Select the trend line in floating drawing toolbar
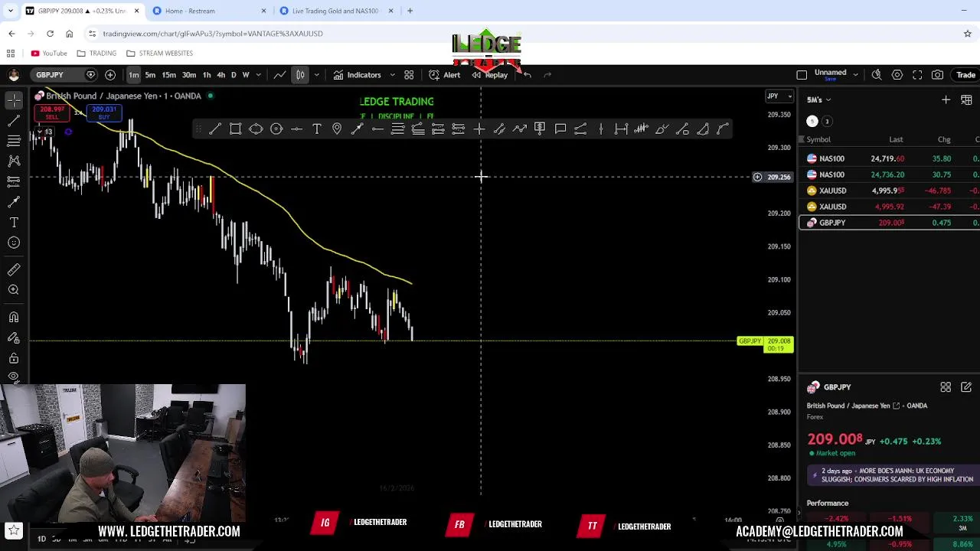Image resolution: width=980 pixels, height=551 pixels. click(x=215, y=129)
